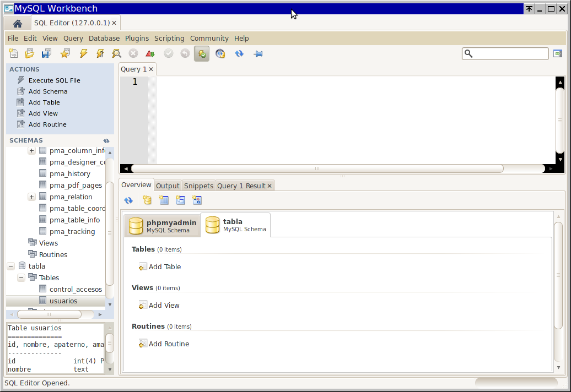Open a SQL script file
571x392 pixels.
tap(30, 53)
